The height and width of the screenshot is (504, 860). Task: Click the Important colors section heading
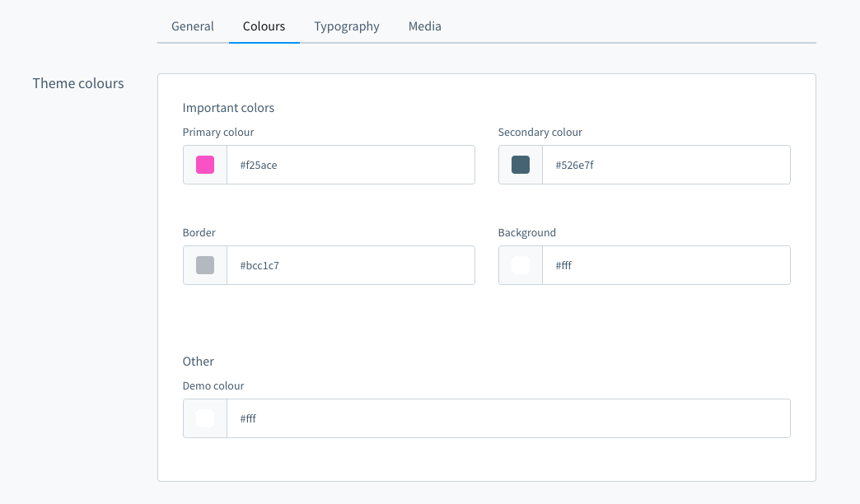click(228, 107)
